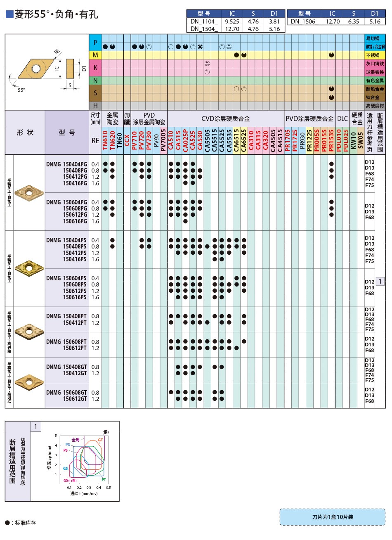Image resolution: width=392 pixels, height=540 pixels.
Task: Click the PVD涂层硬质合金 group header
Action: click(x=309, y=118)
